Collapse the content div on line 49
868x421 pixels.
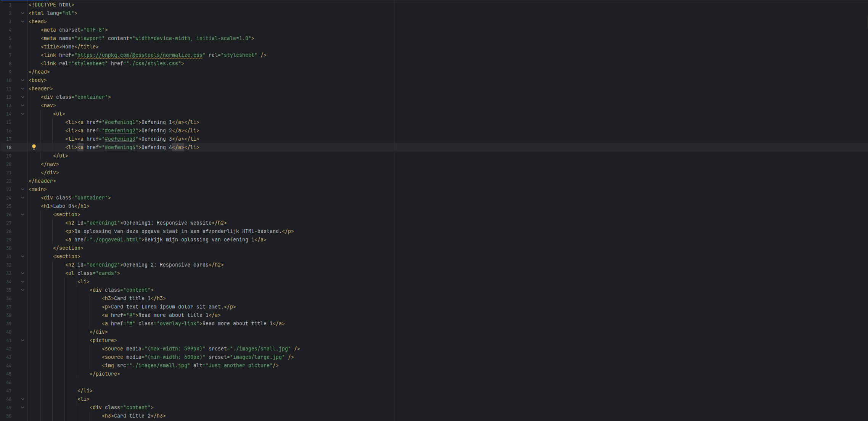(x=23, y=408)
